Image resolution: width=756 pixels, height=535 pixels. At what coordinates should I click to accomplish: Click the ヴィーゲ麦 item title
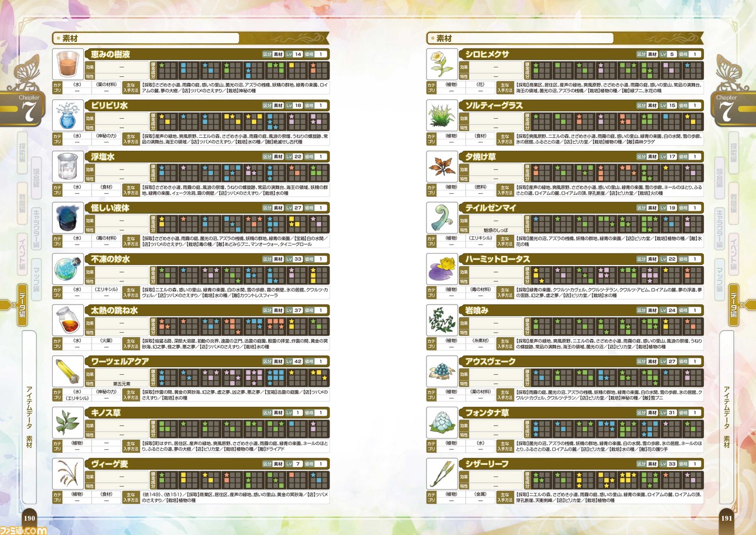click(110, 463)
